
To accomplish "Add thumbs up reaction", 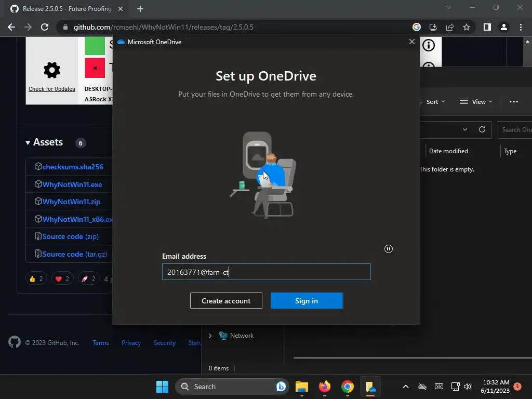I will click(x=36, y=279).
